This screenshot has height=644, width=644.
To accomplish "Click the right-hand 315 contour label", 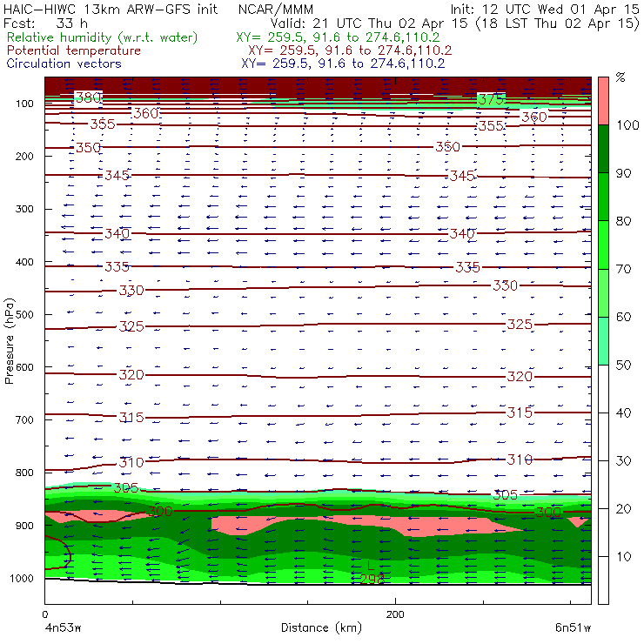I will click(520, 413).
